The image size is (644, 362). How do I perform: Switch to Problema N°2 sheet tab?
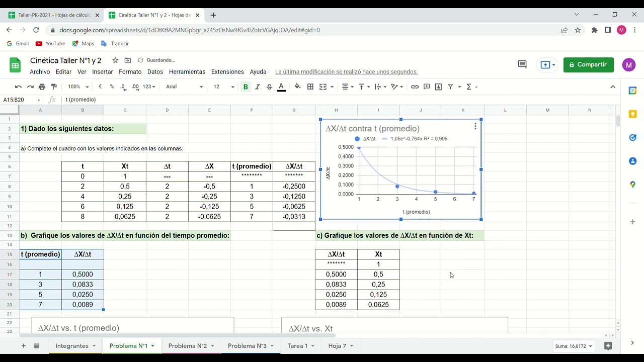coord(188,346)
